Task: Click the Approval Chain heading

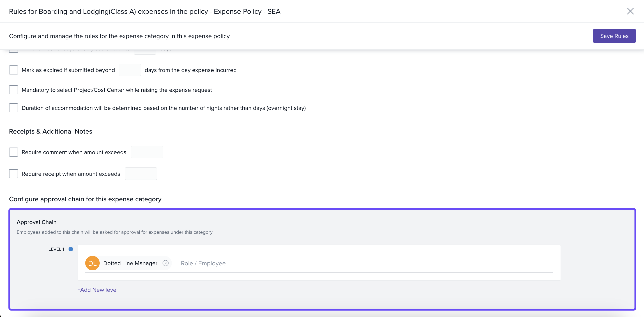Action: [37, 222]
